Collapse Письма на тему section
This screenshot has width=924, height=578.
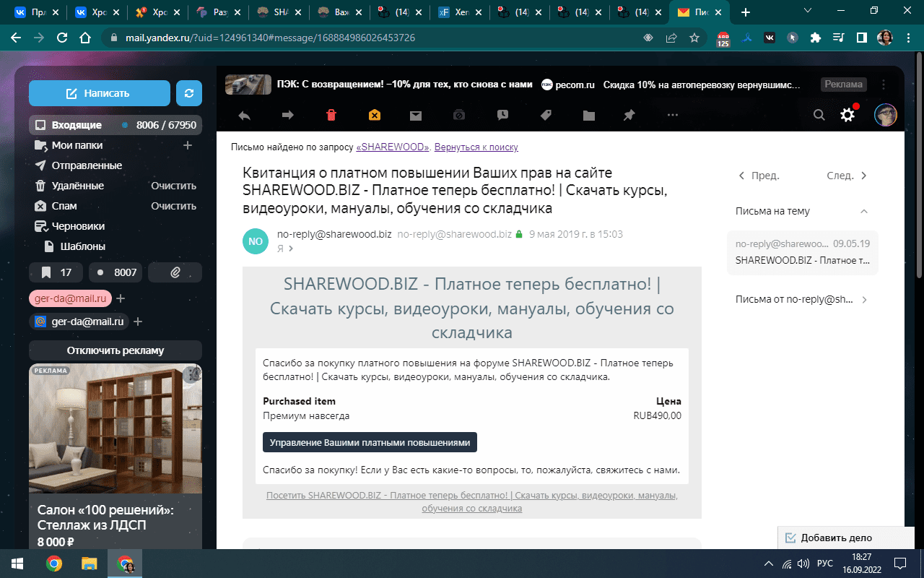pos(864,211)
